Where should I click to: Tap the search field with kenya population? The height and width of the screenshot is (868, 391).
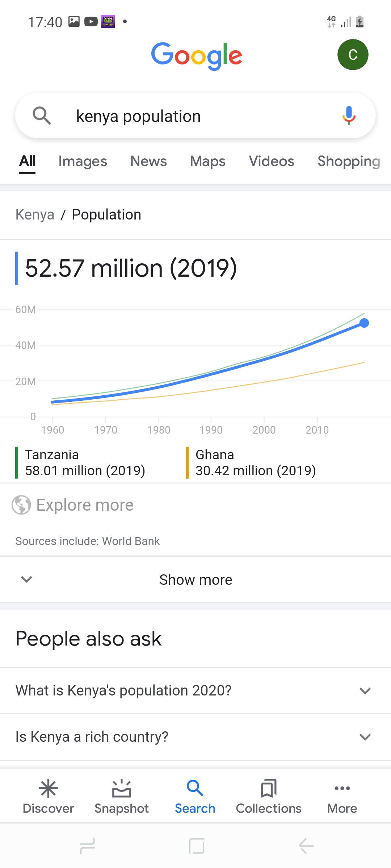(x=195, y=116)
